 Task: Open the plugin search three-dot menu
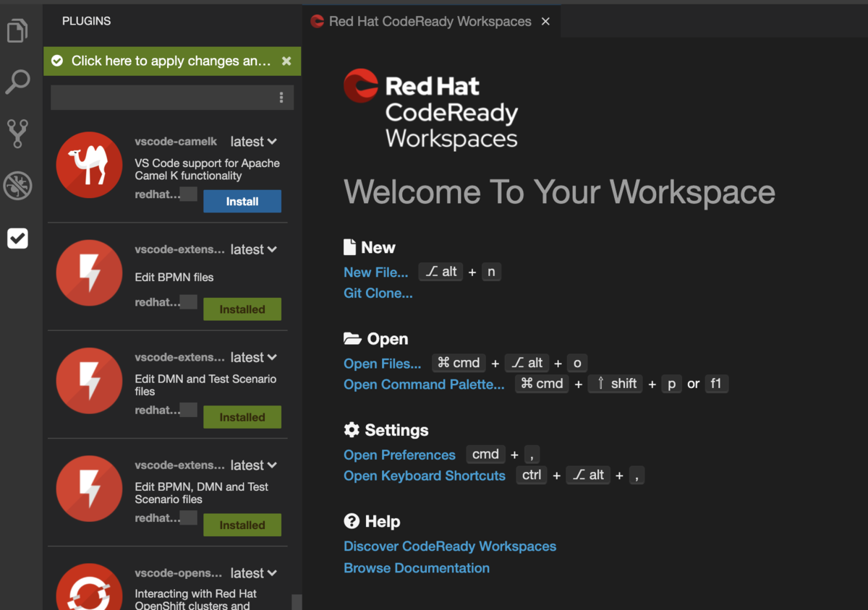click(x=281, y=98)
